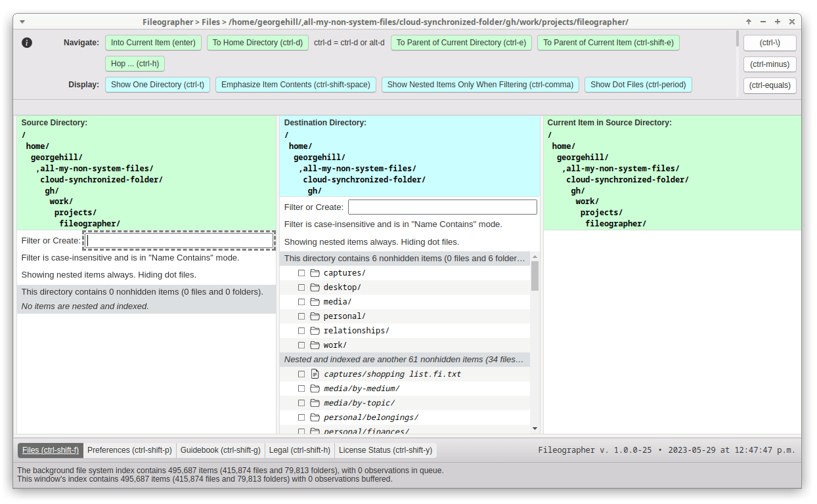Image resolution: width=817 pixels, height=504 pixels.
Task: Click the (ctrl-minus) button
Action: tap(770, 64)
